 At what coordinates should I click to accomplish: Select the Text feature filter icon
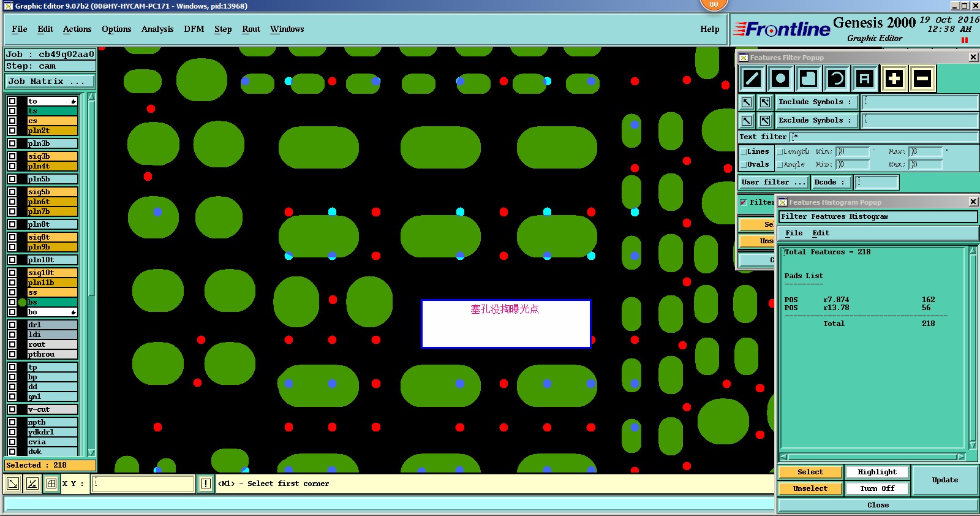pyautogui.click(x=864, y=78)
